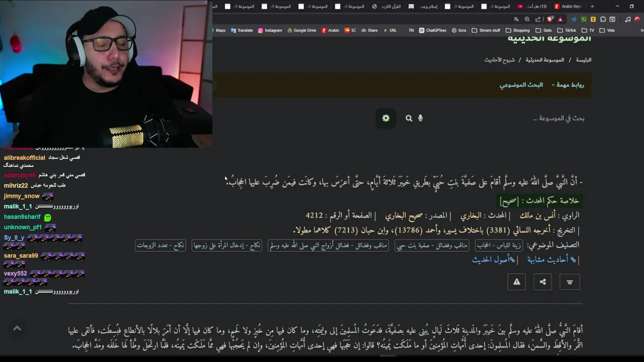Click the Brave rewards triangle icon
The image size is (644, 362).
point(560,19)
